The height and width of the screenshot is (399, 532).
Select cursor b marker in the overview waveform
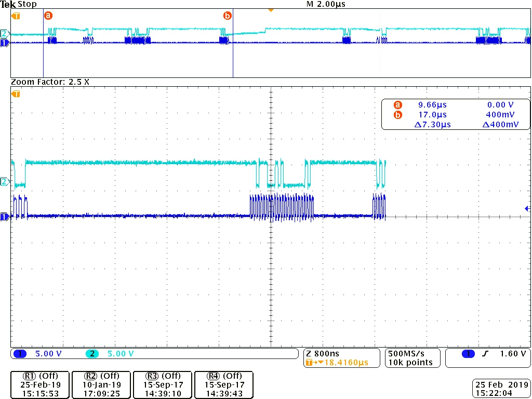pyautogui.click(x=228, y=16)
